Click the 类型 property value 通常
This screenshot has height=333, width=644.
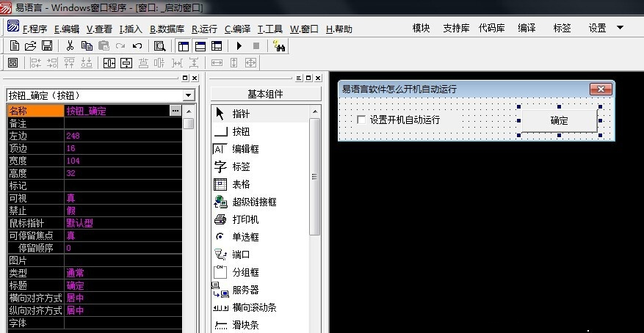point(75,273)
